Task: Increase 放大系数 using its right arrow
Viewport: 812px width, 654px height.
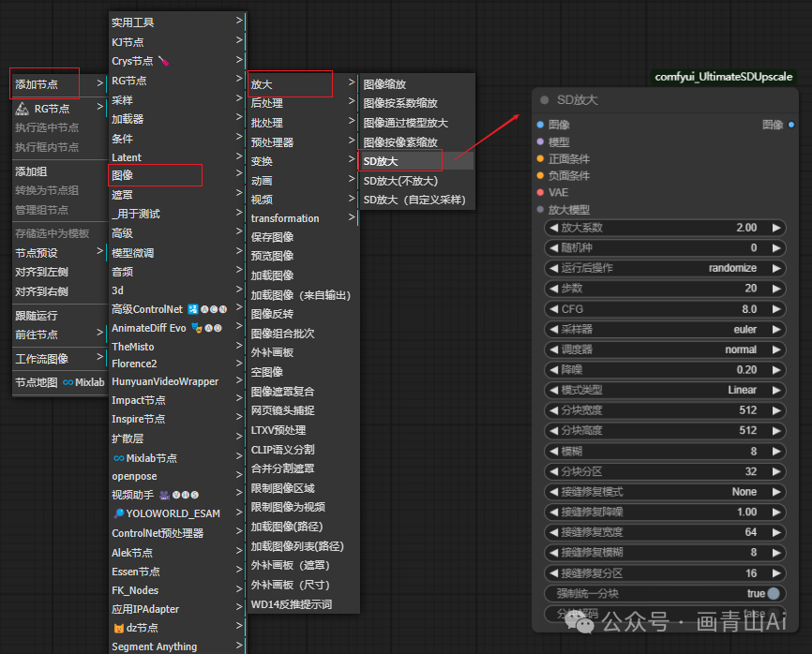Action: point(778,227)
